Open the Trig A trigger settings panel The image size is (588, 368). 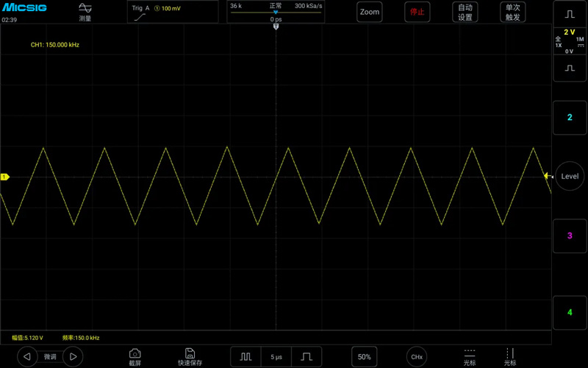coord(173,12)
